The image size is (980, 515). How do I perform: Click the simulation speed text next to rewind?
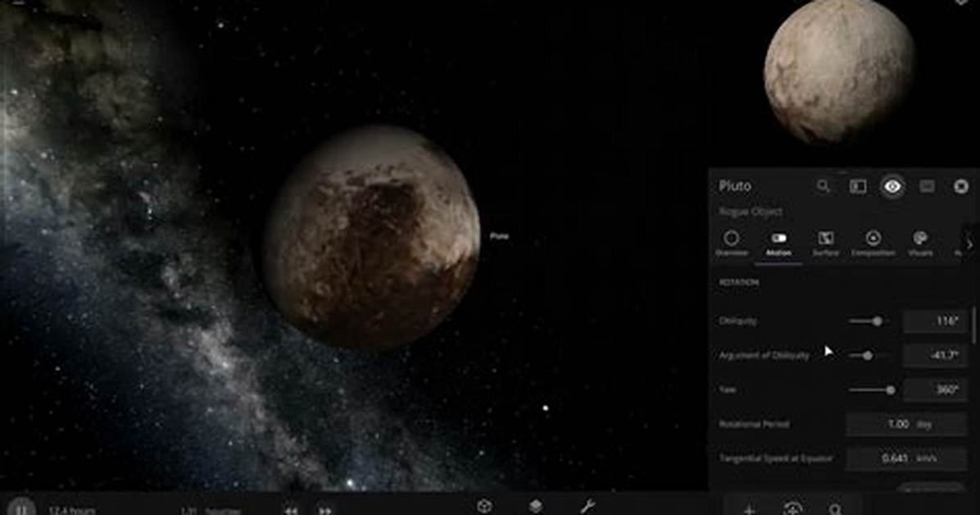point(211,511)
